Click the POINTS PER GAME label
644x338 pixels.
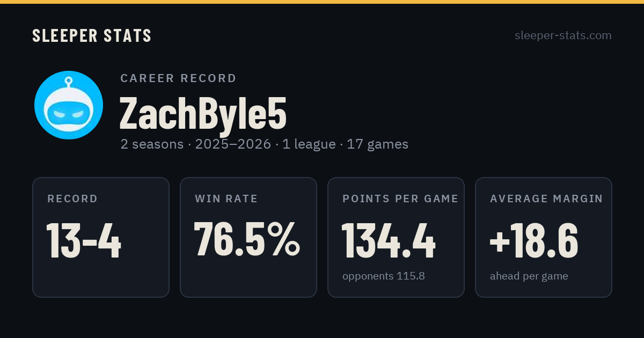click(400, 199)
